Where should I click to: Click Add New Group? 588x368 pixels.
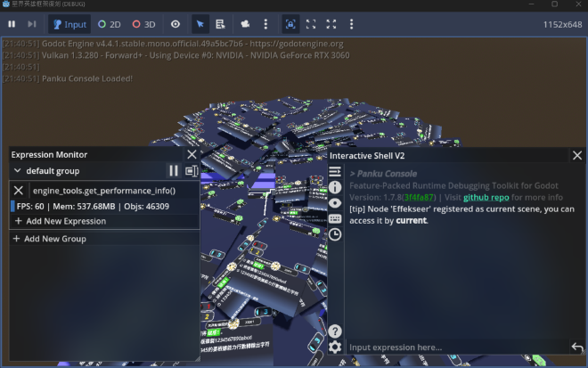coord(50,239)
